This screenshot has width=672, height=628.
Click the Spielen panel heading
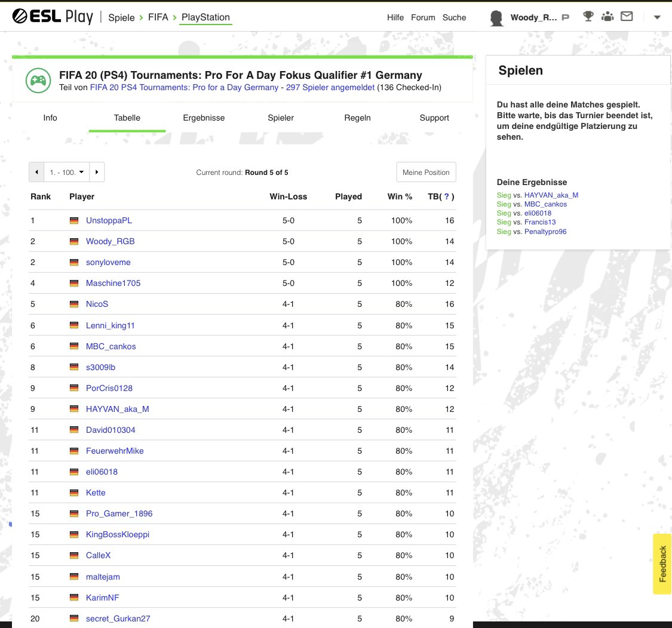(x=520, y=70)
